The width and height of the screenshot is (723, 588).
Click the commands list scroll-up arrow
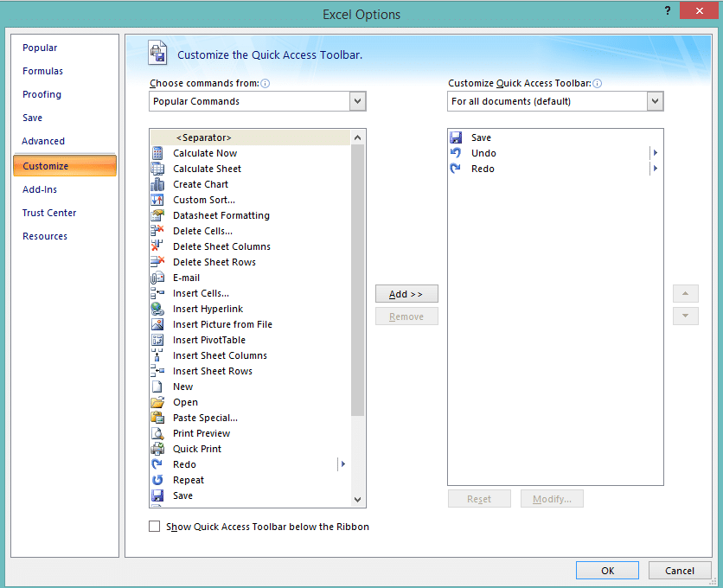[357, 137]
